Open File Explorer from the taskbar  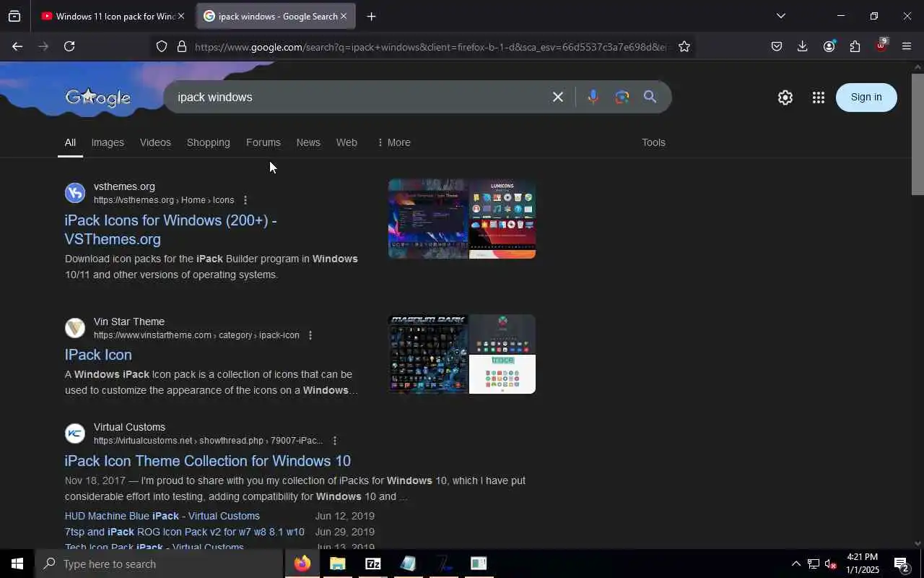point(338,564)
